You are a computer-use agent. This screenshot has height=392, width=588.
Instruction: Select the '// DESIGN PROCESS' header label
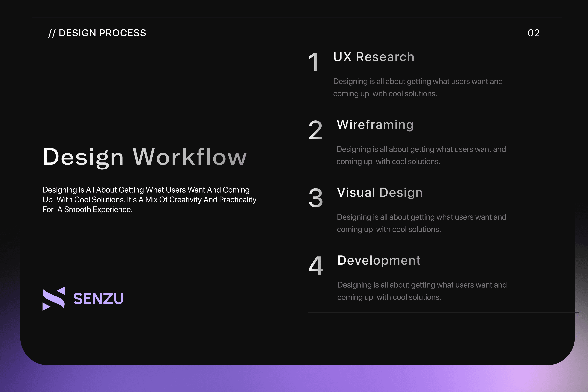pyautogui.click(x=97, y=33)
